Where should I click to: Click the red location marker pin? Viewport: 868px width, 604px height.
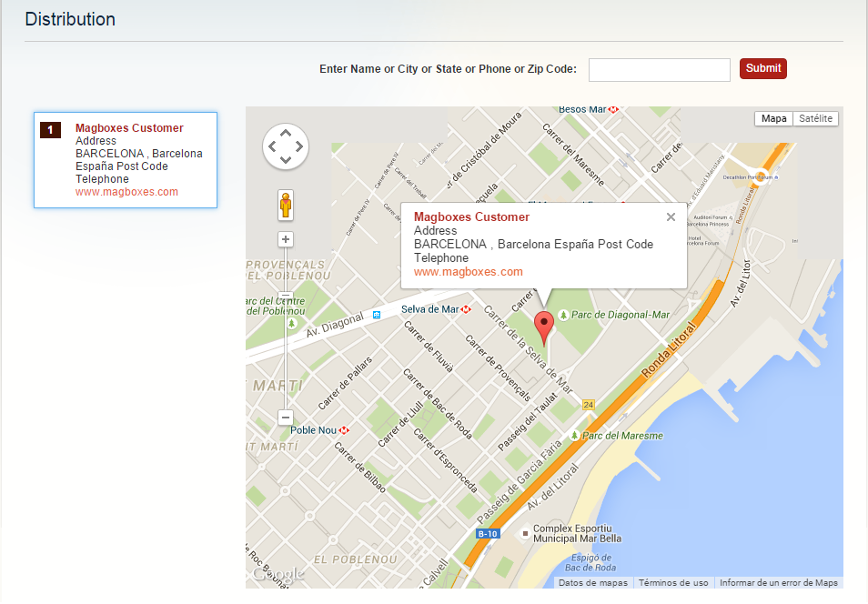click(x=543, y=328)
